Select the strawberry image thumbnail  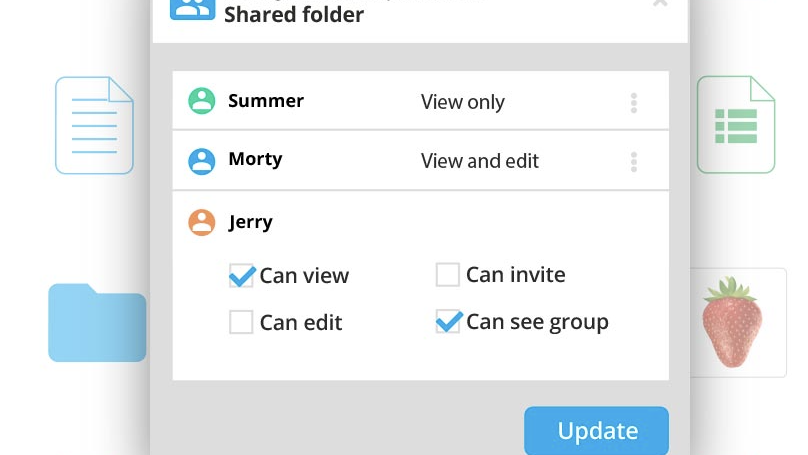tap(732, 322)
